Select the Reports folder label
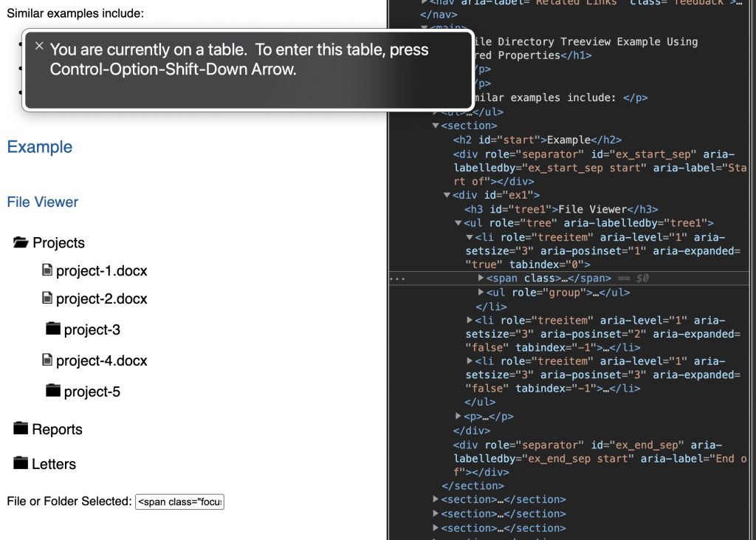This screenshot has height=540, width=756. [x=57, y=429]
